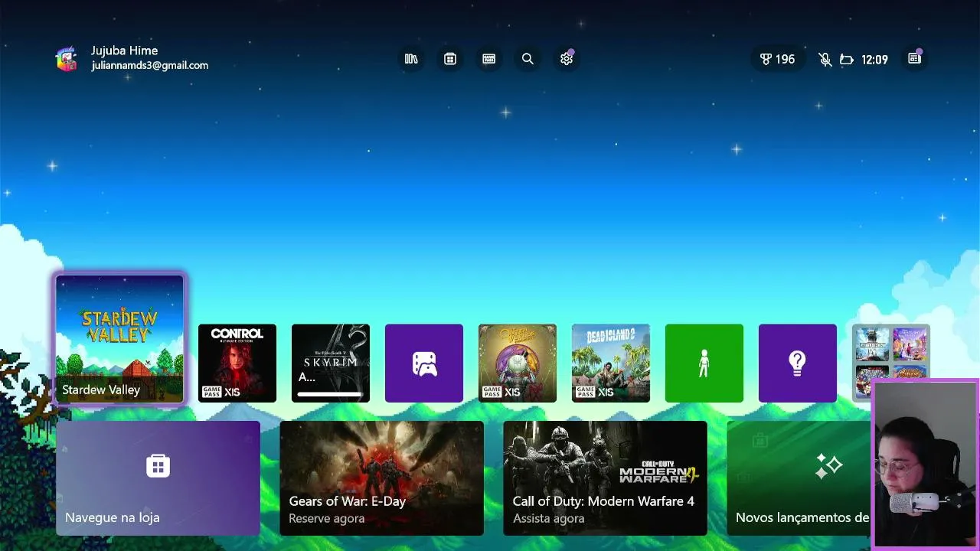Select the Skyrim game tile
980x551 pixels.
point(331,364)
